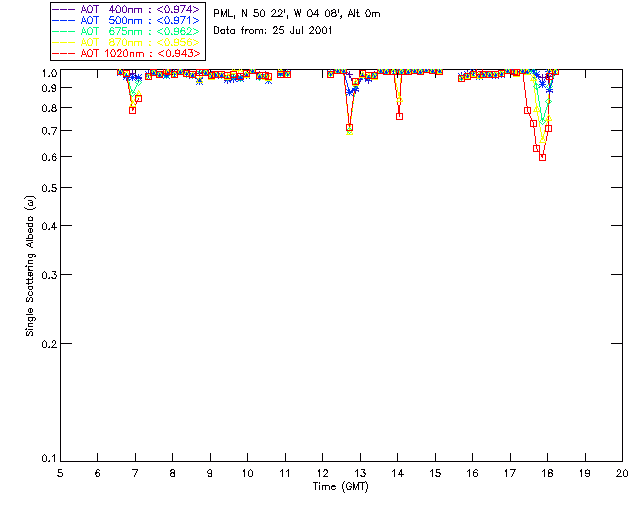The image size is (640, 512).
Task: Click y-axis tick label 0.7
Action: (49, 131)
